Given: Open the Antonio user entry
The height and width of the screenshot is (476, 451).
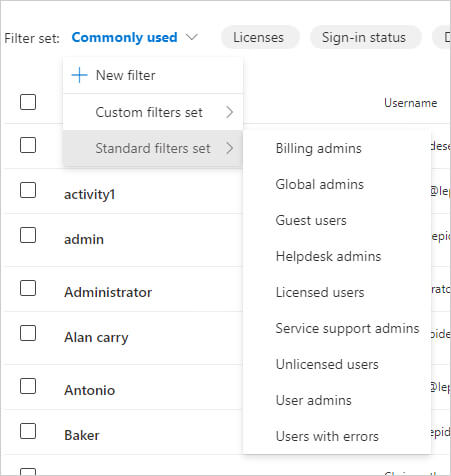Looking at the screenshot, I should [90, 390].
